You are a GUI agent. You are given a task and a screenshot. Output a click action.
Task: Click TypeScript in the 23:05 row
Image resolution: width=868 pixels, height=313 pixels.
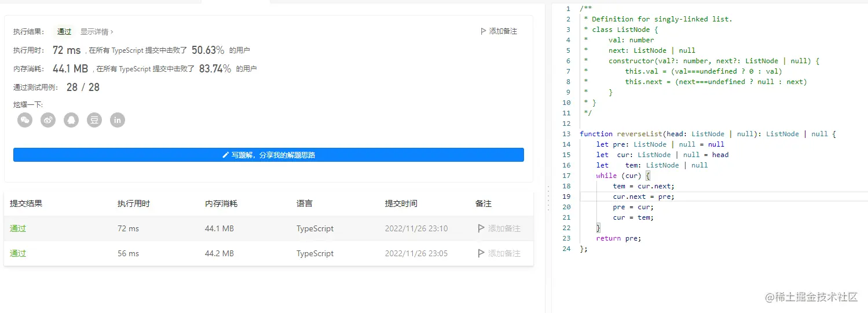point(315,253)
